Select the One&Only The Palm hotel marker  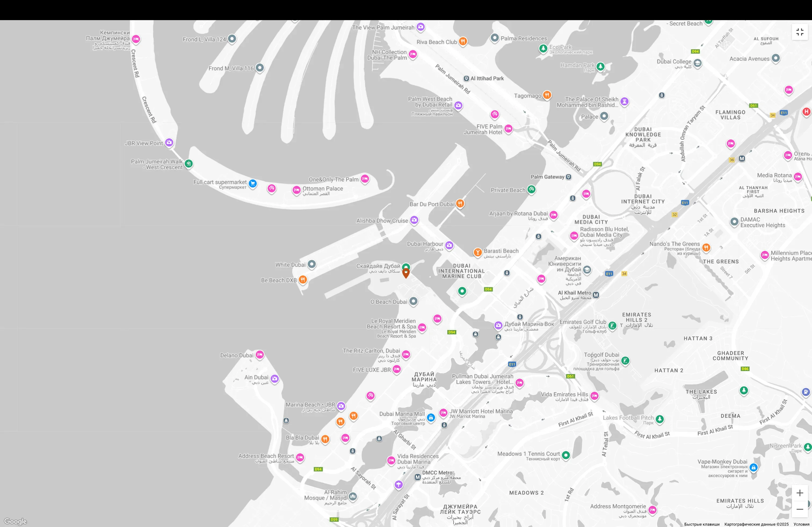365,179
